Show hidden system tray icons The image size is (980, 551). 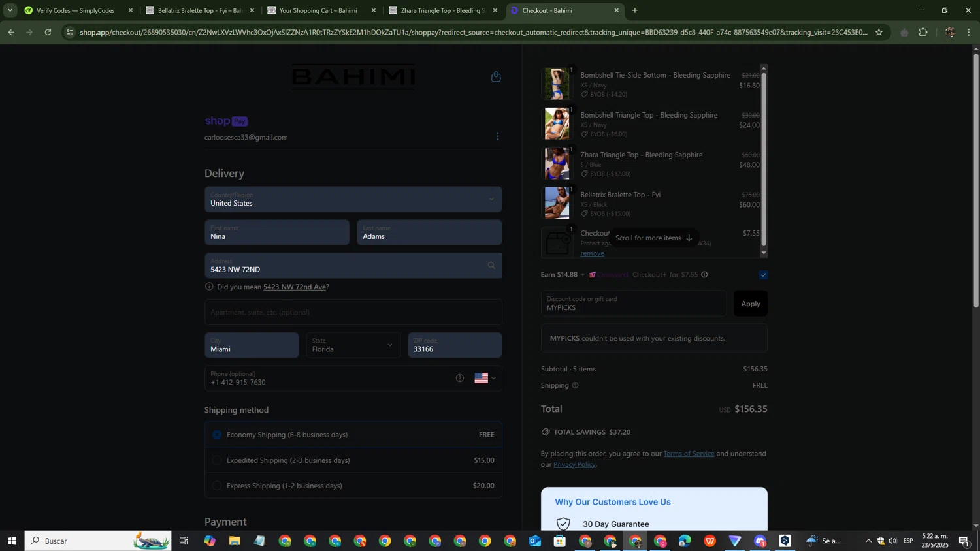pos(868,541)
